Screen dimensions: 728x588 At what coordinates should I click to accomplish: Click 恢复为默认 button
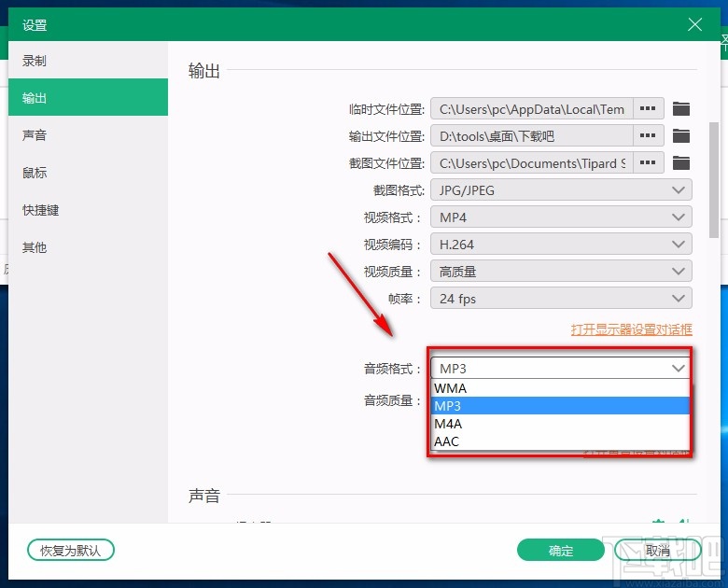click(x=71, y=551)
